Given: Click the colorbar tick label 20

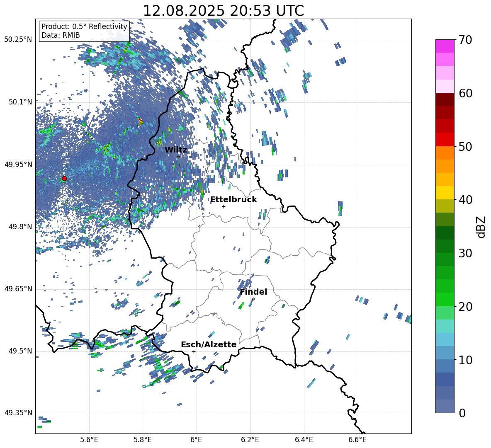Looking at the screenshot, I should (x=465, y=306).
